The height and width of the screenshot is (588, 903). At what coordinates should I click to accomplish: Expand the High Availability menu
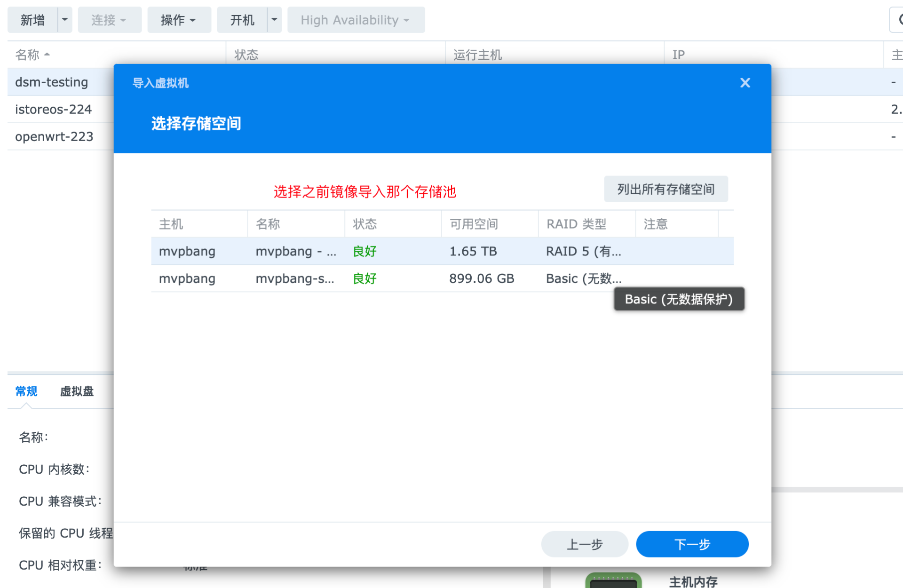pos(356,20)
